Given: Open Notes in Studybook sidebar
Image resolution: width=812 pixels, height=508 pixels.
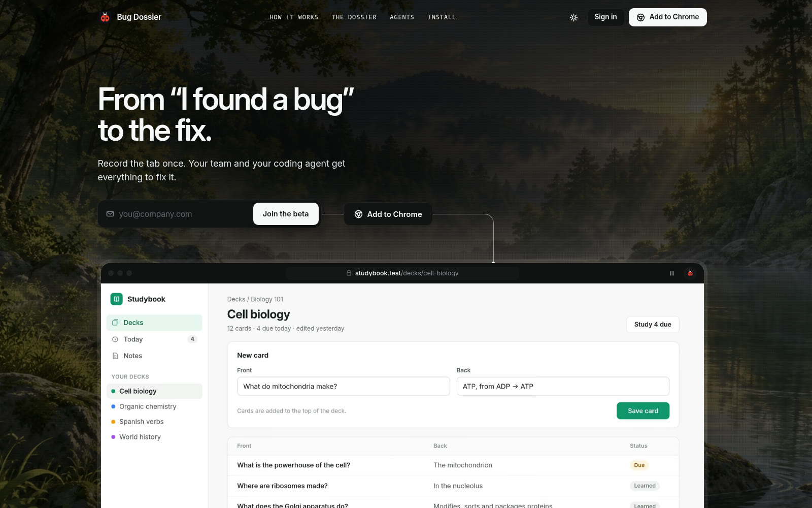Looking at the screenshot, I should pos(154,356).
